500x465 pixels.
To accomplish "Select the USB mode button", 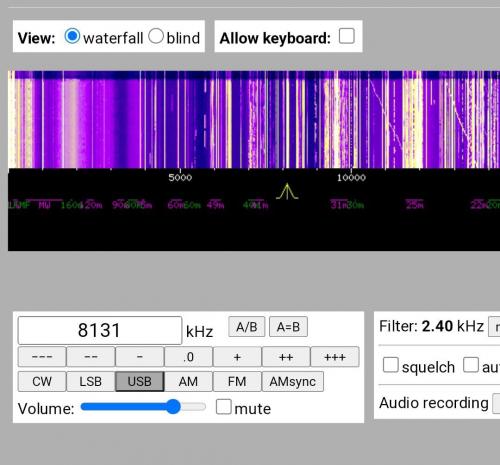I will click(140, 381).
